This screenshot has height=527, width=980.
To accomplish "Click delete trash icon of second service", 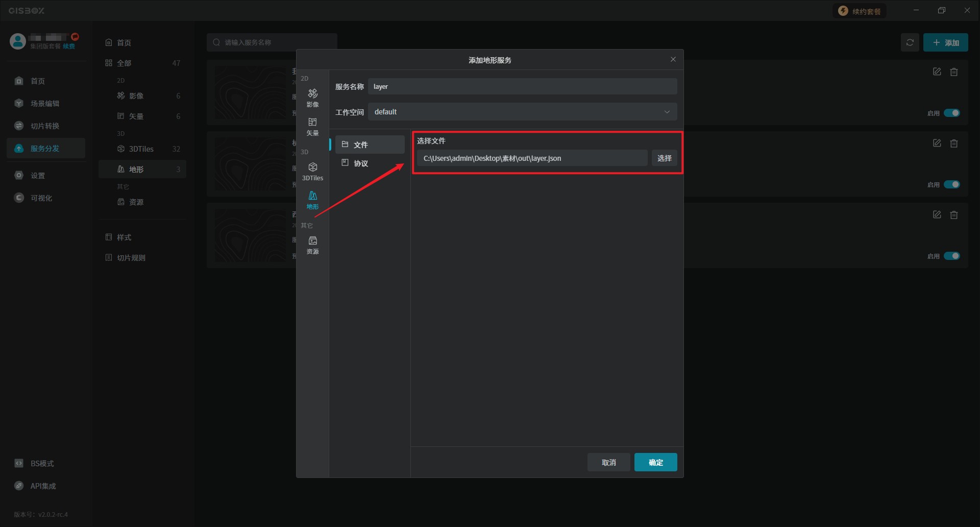I will [x=953, y=143].
